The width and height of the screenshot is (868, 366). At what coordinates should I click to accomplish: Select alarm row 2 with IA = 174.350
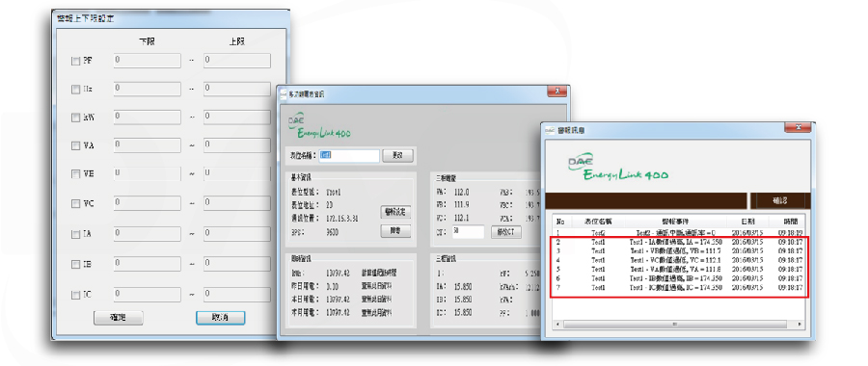point(679,242)
